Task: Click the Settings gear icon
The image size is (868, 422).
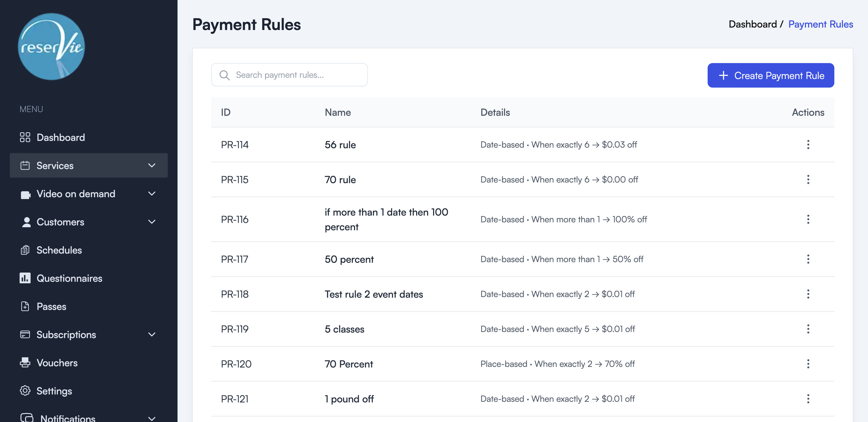Action: 25,391
